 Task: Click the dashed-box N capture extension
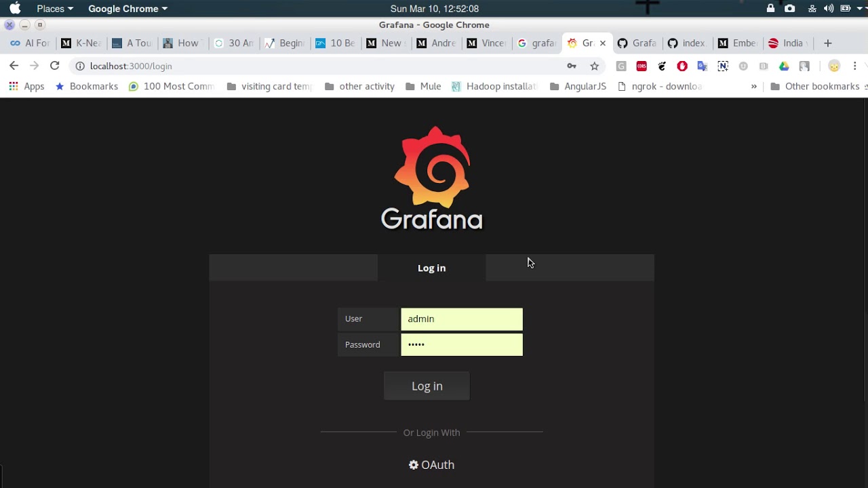point(723,66)
